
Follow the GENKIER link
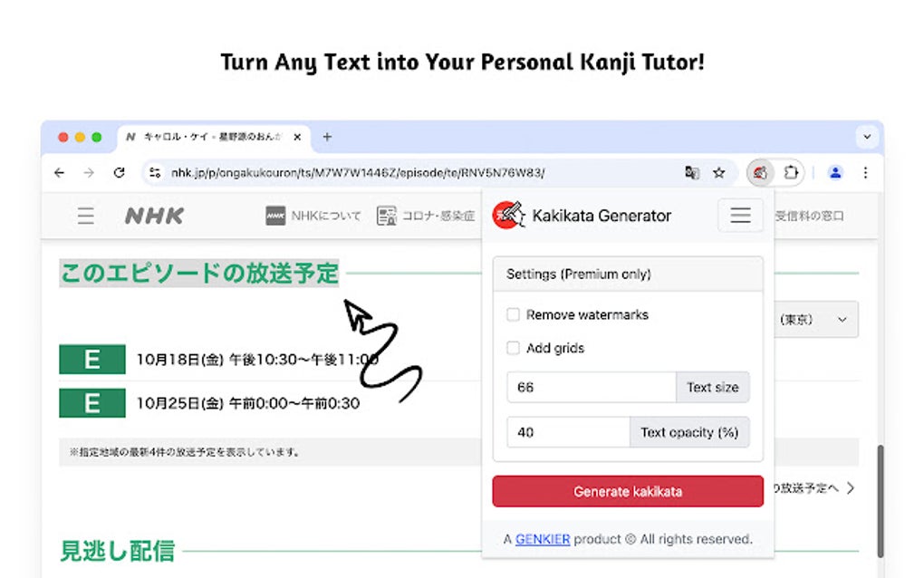click(x=543, y=539)
